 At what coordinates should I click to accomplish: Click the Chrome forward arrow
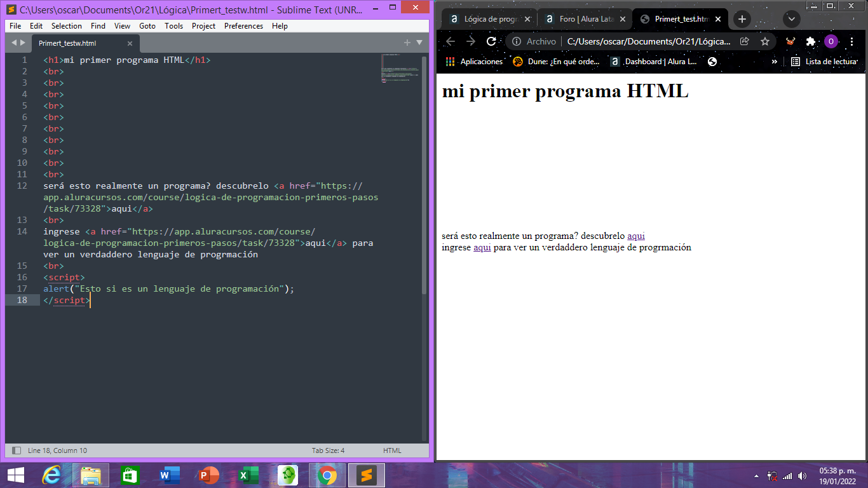[471, 41]
